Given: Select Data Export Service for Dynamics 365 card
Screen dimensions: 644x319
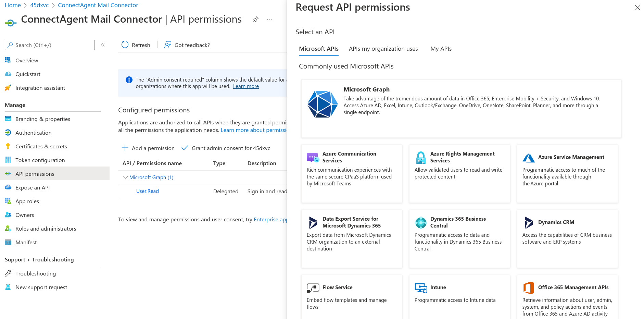Looking at the screenshot, I should [352, 239].
